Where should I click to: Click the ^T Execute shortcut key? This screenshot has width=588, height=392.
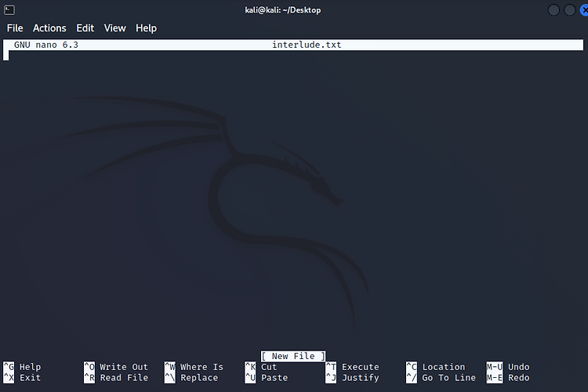(331, 367)
